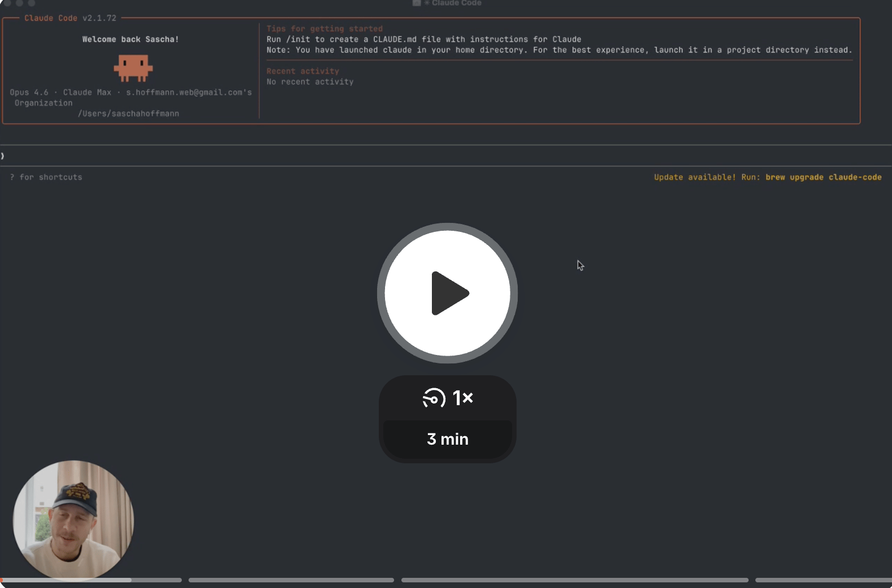Seek within the first progress bar segment
Viewport: 892px width, 588px height.
pyautogui.click(x=91, y=580)
